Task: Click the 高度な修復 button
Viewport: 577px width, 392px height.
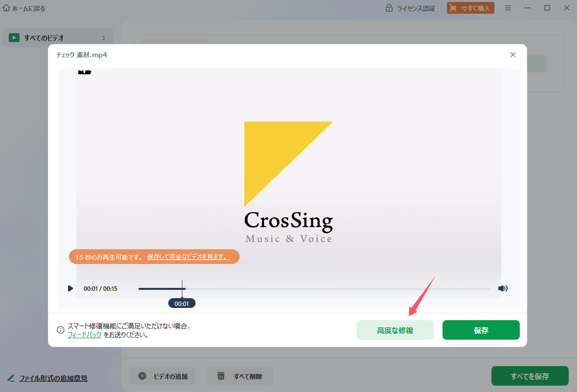Action: point(395,330)
